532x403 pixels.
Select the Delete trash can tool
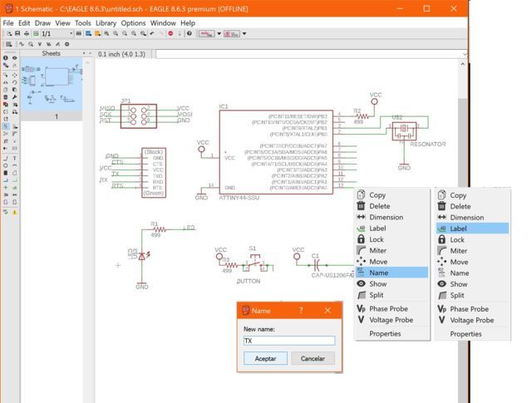click(6, 97)
